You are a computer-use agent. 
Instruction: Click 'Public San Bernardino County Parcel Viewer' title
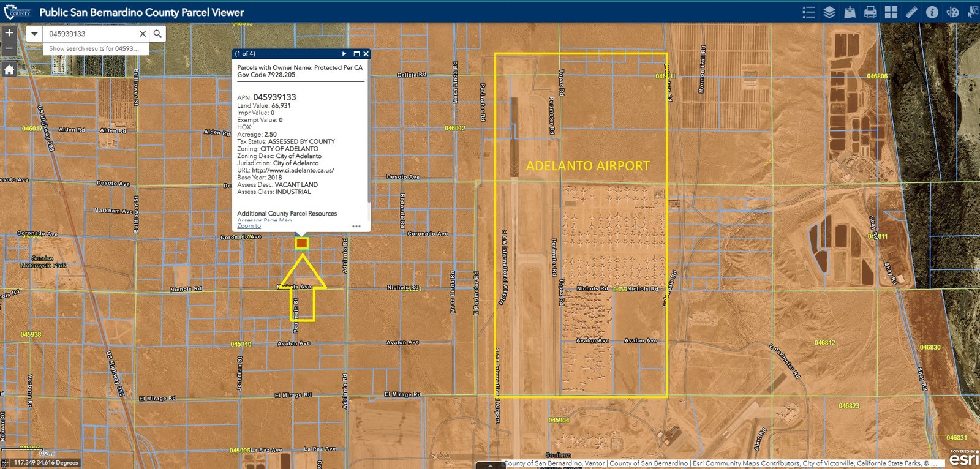point(141,12)
